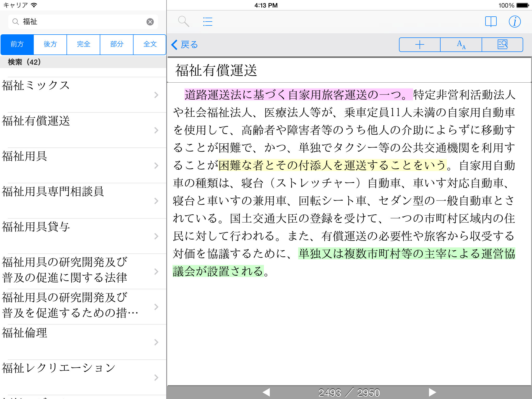
Task: Open the book view icon
Action: (491, 22)
